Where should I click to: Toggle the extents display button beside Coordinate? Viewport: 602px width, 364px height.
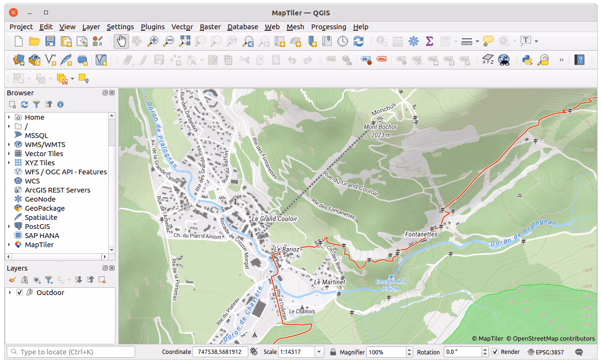254,352
